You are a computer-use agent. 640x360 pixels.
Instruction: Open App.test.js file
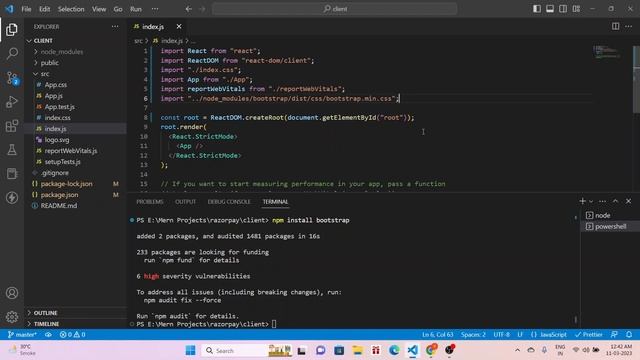(x=76, y=107)
